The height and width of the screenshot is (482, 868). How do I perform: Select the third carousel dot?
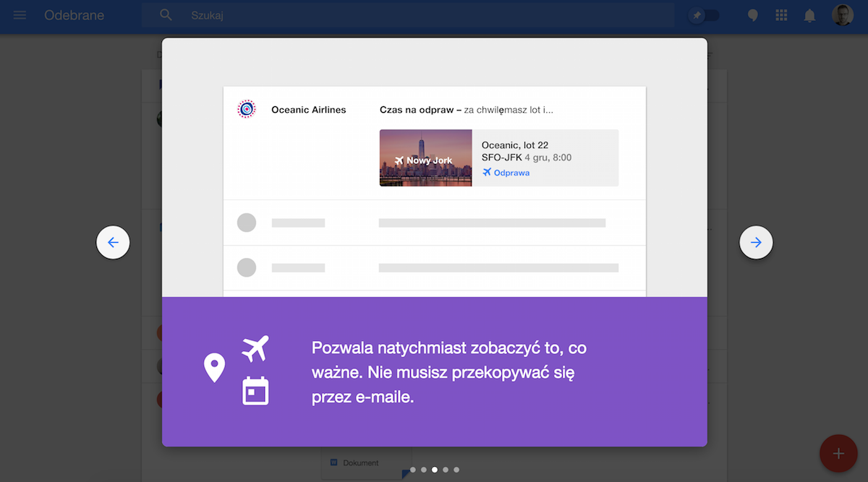(435, 470)
